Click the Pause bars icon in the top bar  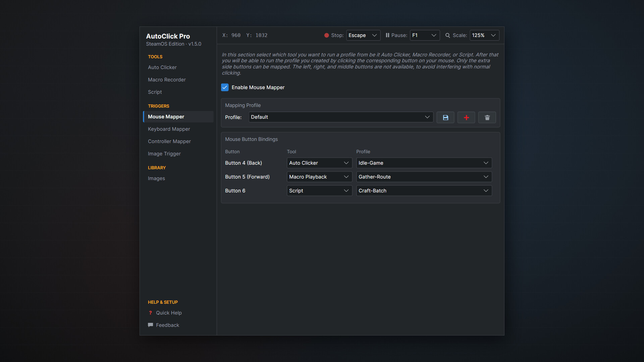point(387,35)
